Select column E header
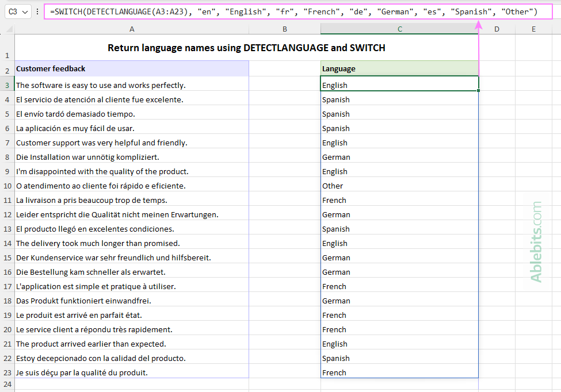 coord(533,29)
